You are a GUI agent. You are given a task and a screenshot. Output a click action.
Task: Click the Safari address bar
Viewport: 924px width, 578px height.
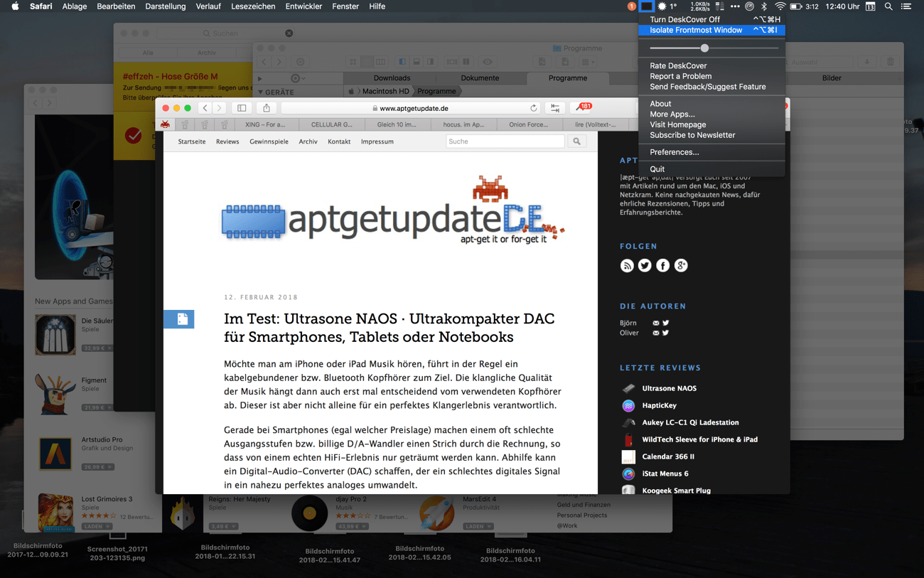pos(409,108)
